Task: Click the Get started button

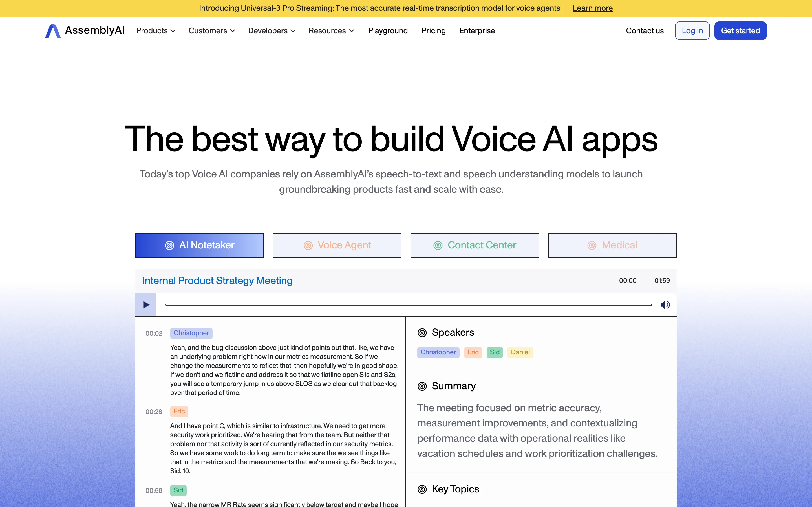Action: click(740, 31)
